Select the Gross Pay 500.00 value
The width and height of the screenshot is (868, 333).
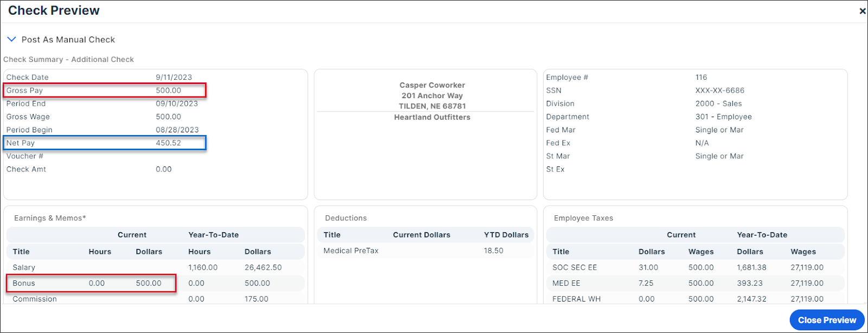click(x=169, y=91)
